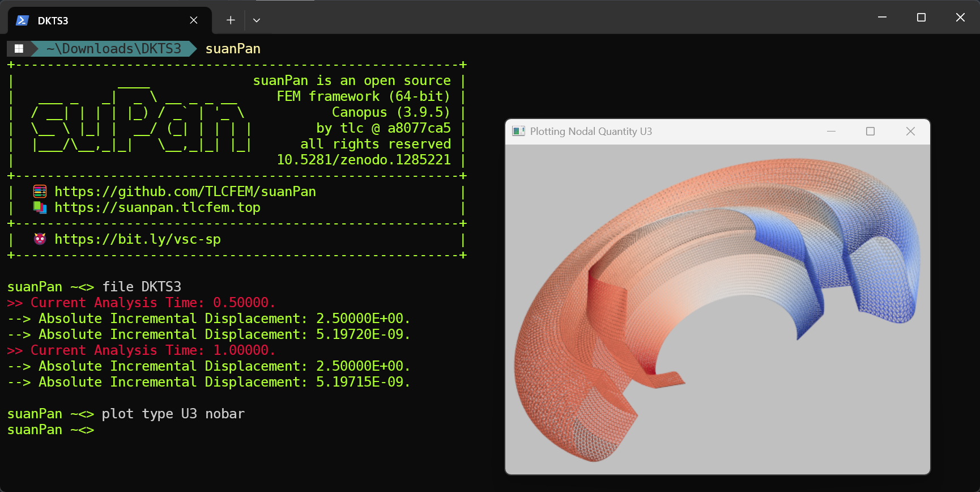Click the PowerShell icon in the DKTS3 tab
Image resolution: width=980 pixels, height=492 pixels.
[22, 20]
